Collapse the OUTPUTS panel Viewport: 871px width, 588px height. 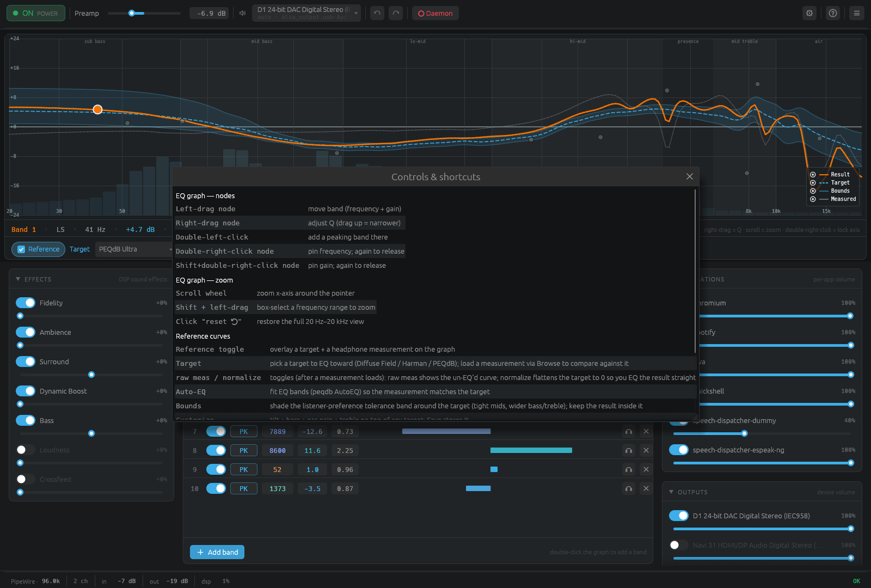point(671,492)
